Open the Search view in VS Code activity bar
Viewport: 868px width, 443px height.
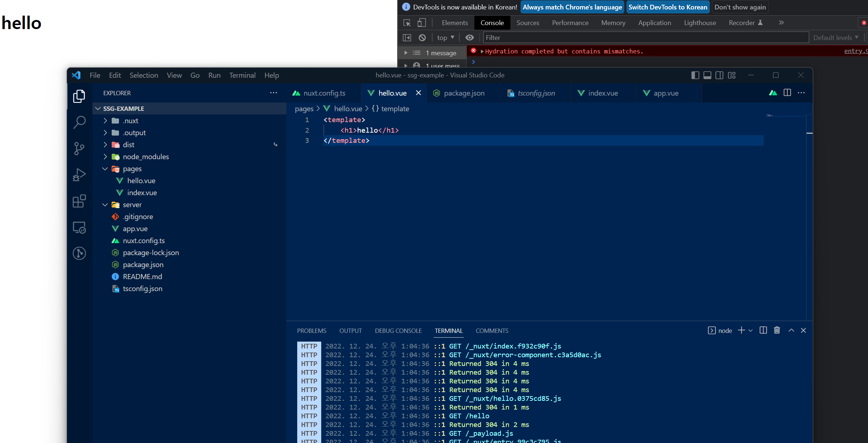(x=79, y=122)
